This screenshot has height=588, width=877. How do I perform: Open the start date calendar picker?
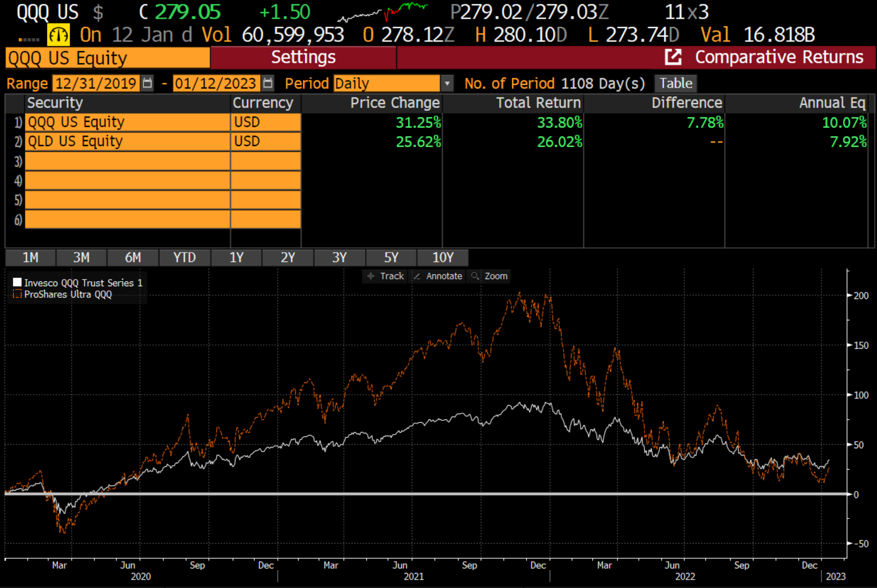point(147,83)
